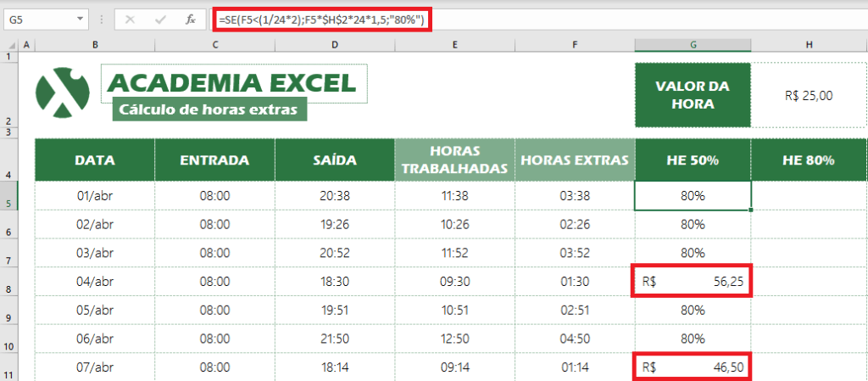Select the 09:30 hours worked cell
The height and width of the screenshot is (381, 868).
(x=454, y=282)
